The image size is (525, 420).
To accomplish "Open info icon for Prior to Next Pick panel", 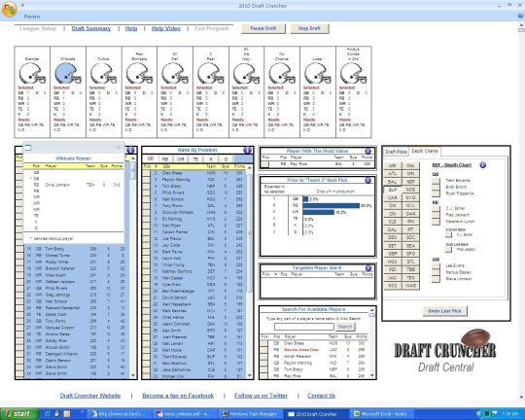I will click(367, 180).
